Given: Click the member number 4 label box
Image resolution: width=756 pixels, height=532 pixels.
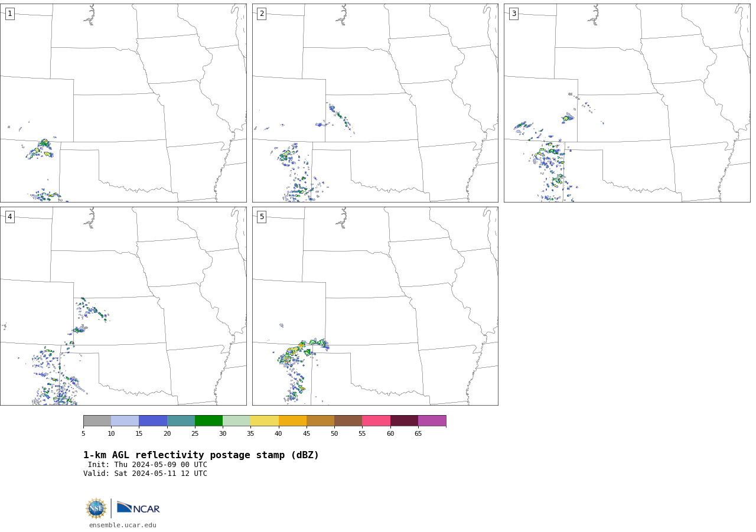Looking at the screenshot, I should [x=9, y=217].
